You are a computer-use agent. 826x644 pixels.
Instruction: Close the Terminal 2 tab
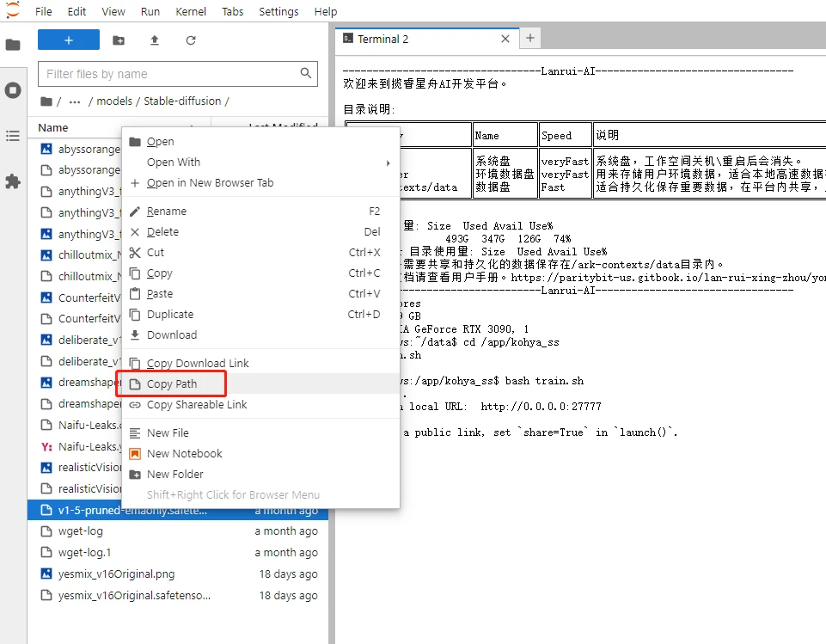click(x=505, y=39)
